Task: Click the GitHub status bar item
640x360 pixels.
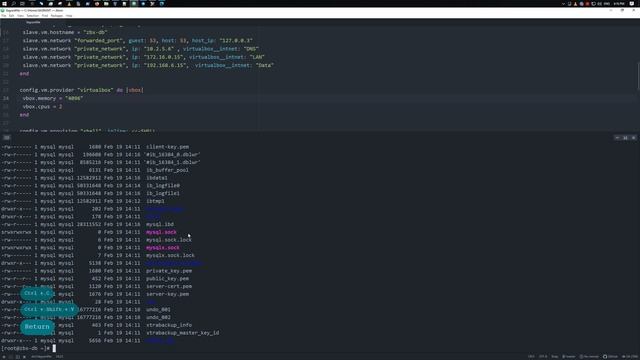Action: (611, 356)
